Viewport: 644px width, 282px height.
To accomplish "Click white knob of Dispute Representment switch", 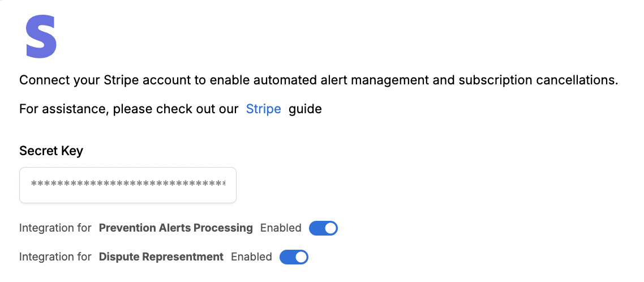I will [301, 257].
